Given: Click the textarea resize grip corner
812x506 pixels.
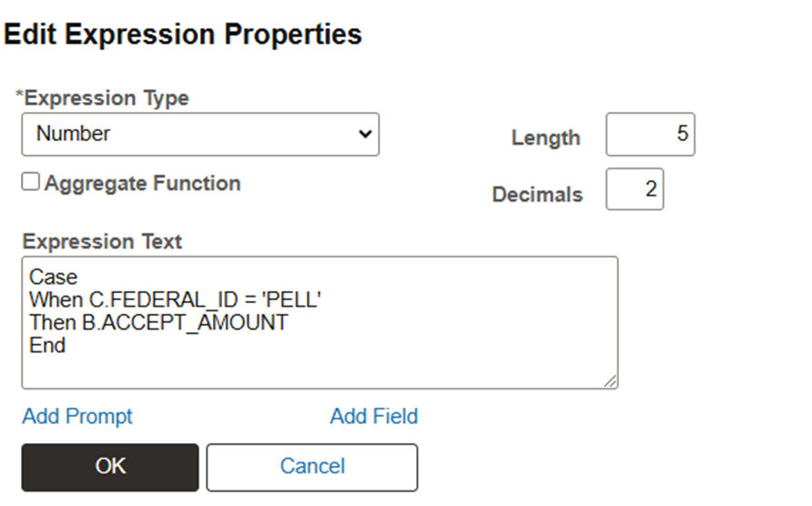Looking at the screenshot, I should click(611, 381).
